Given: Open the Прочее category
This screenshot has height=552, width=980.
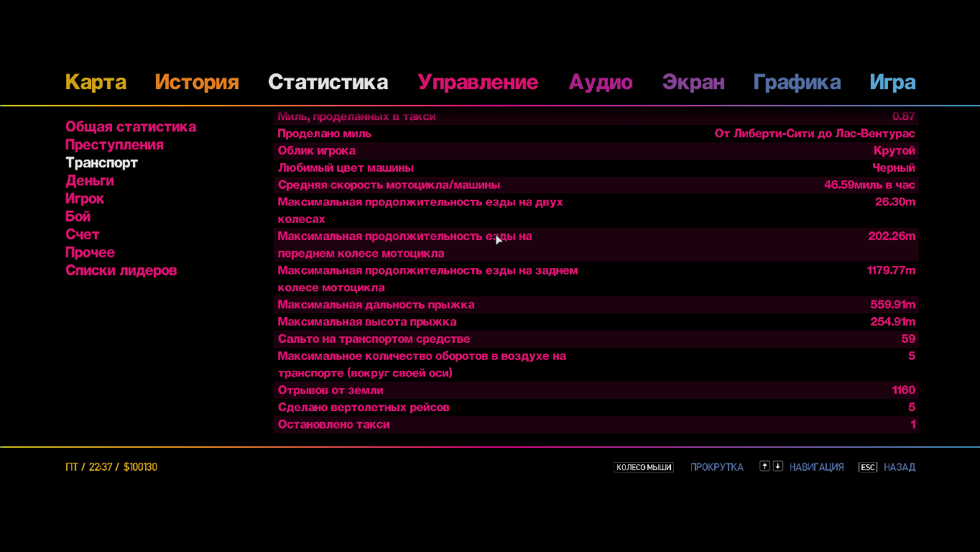Looking at the screenshot, I should 90,252.
